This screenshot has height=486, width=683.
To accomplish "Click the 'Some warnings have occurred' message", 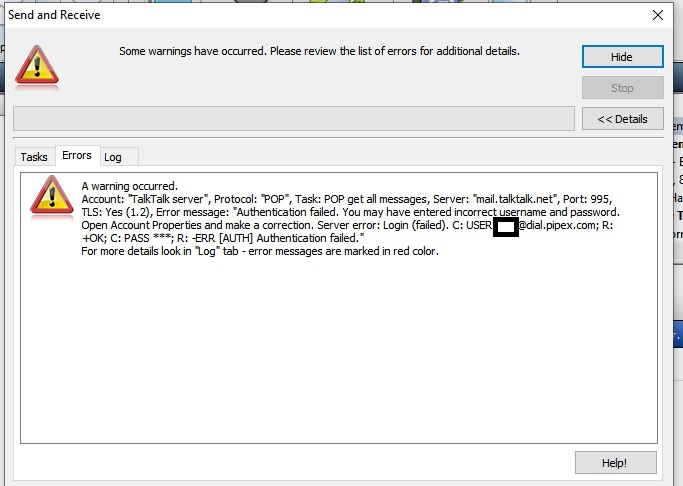I will [319, 50].
